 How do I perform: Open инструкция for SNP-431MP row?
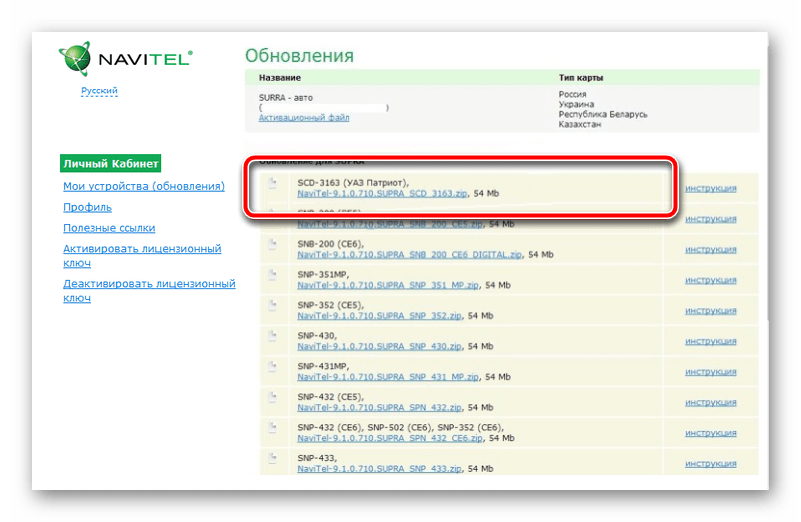(711, 372)
